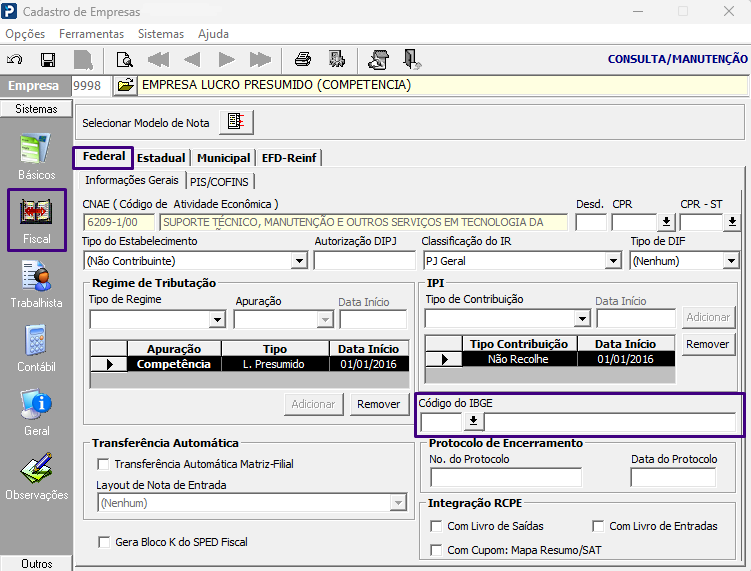Select the Federal tab

[x=103, y=157]
